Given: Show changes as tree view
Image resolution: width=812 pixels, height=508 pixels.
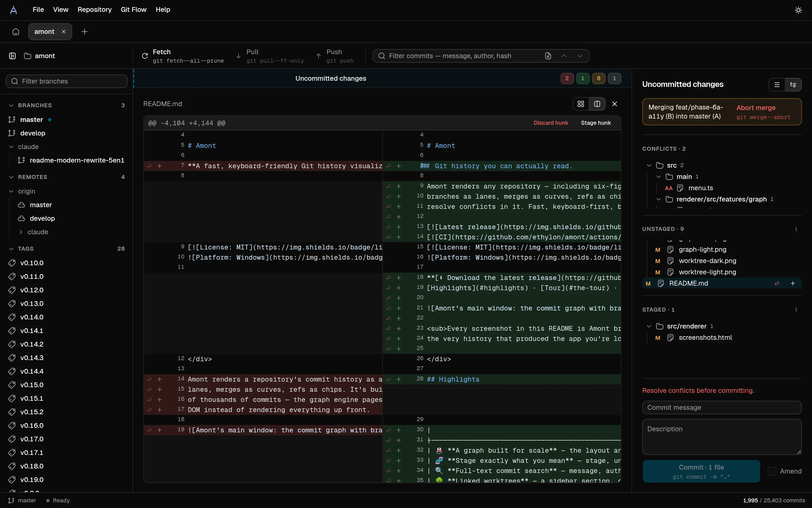Looking at the screenshot, I should click(x=793, y=85).
